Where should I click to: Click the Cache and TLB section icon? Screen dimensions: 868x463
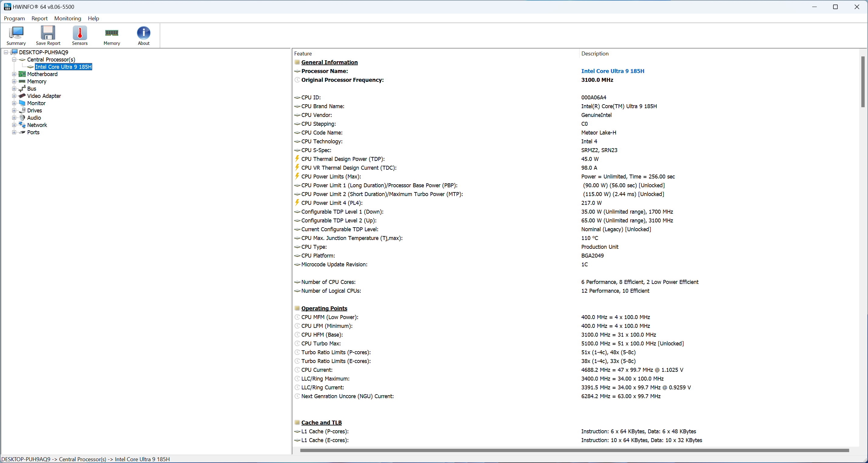(297, 423)
